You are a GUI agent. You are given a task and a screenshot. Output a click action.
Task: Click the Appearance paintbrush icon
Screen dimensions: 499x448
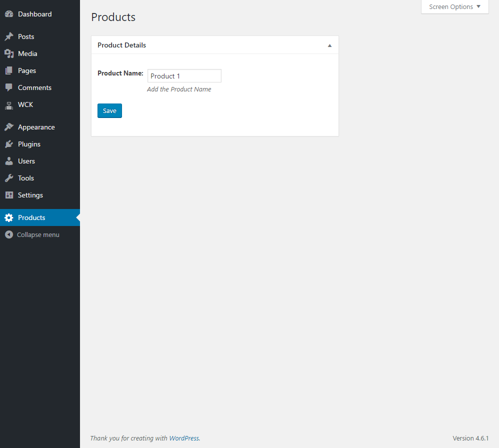[x=9, y=127]
